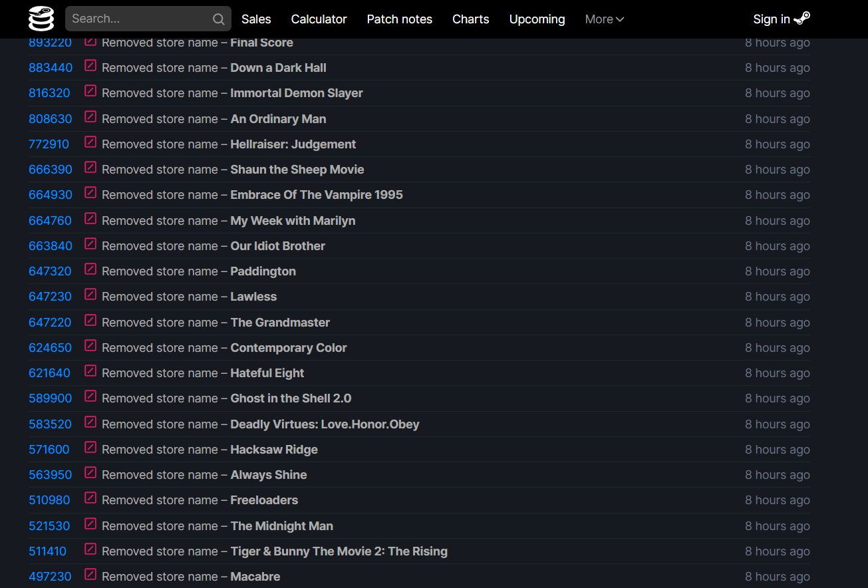Image resolution: width=868 pixels, height=588 pixels.
Task: Click the timestamp on the Lawless row
Action: 777,297
